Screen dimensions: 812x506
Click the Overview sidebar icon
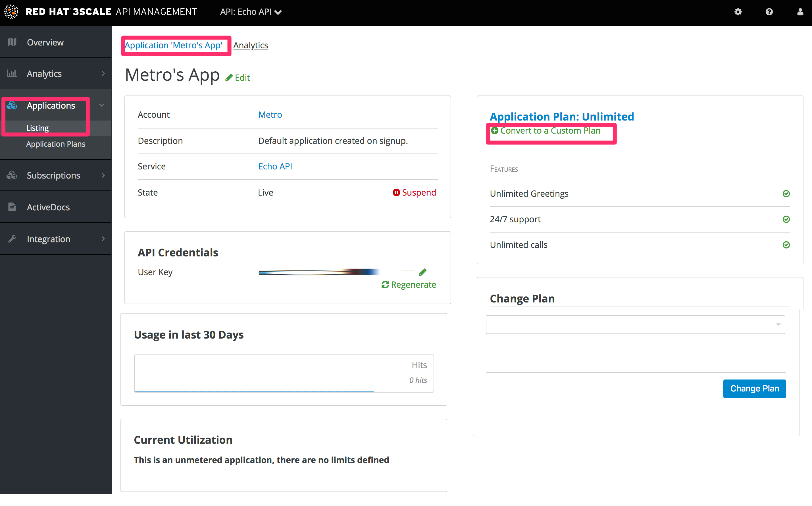13,42
